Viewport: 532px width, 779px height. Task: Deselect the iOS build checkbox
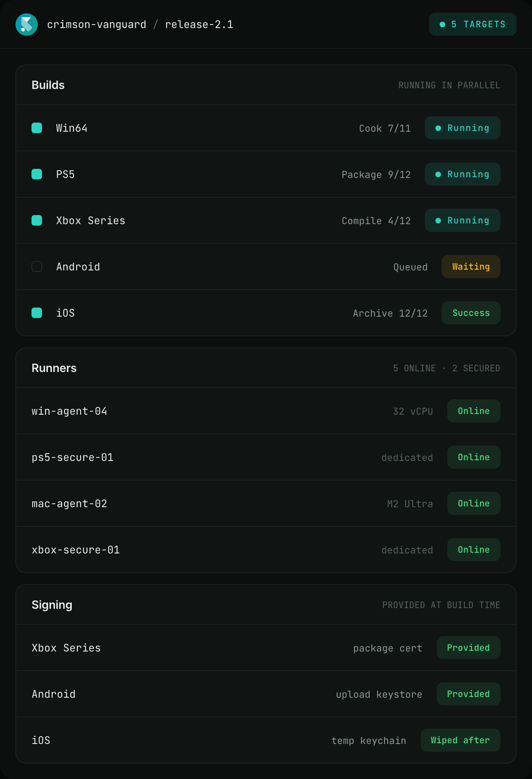pos(37,313)
